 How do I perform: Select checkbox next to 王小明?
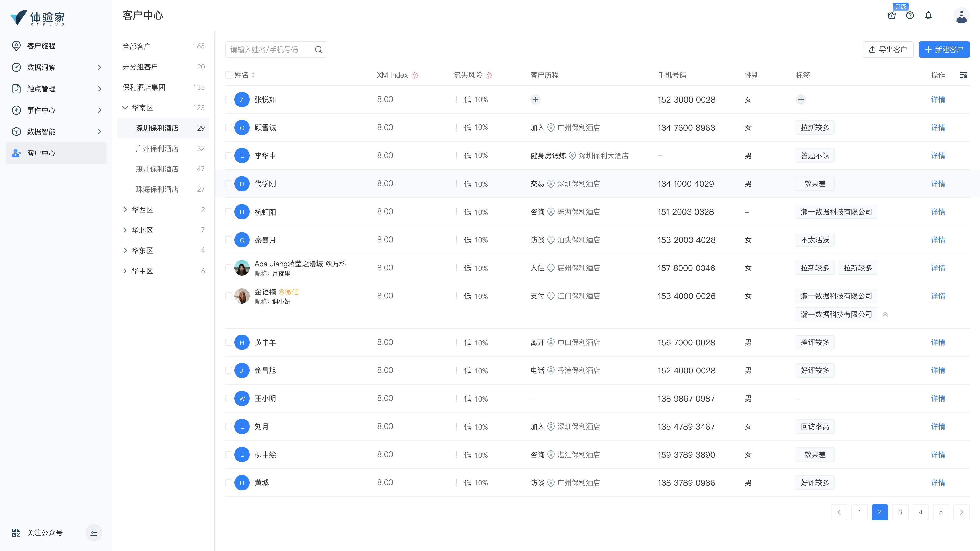click(229, 398)
